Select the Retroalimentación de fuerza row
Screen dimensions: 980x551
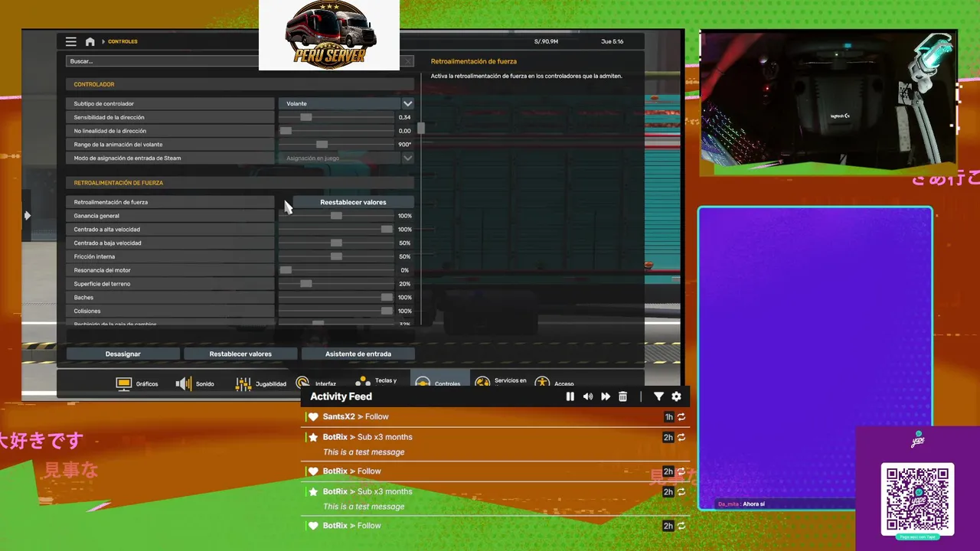170,202
